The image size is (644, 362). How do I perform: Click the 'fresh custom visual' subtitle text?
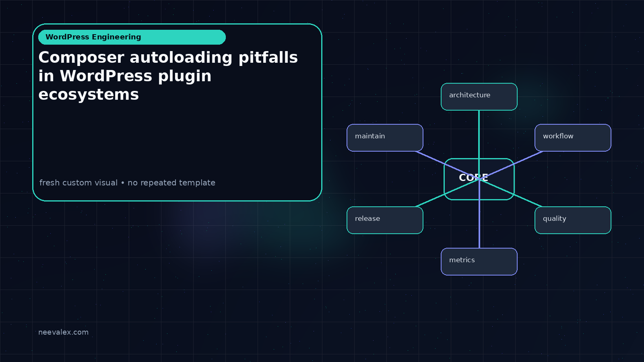point(127,183)
